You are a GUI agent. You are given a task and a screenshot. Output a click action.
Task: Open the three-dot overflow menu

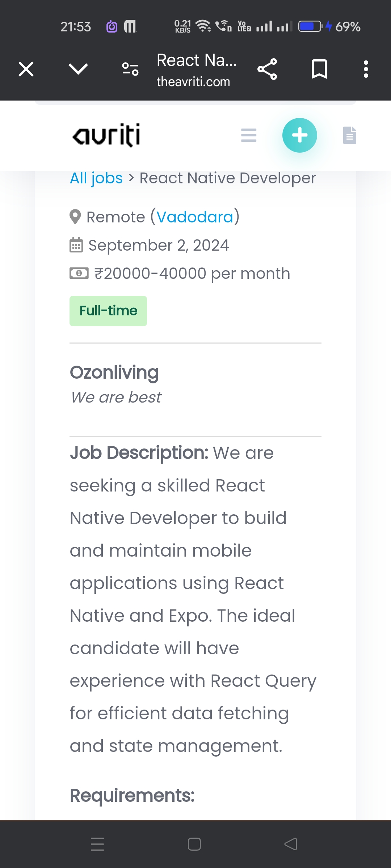[366, 69]
